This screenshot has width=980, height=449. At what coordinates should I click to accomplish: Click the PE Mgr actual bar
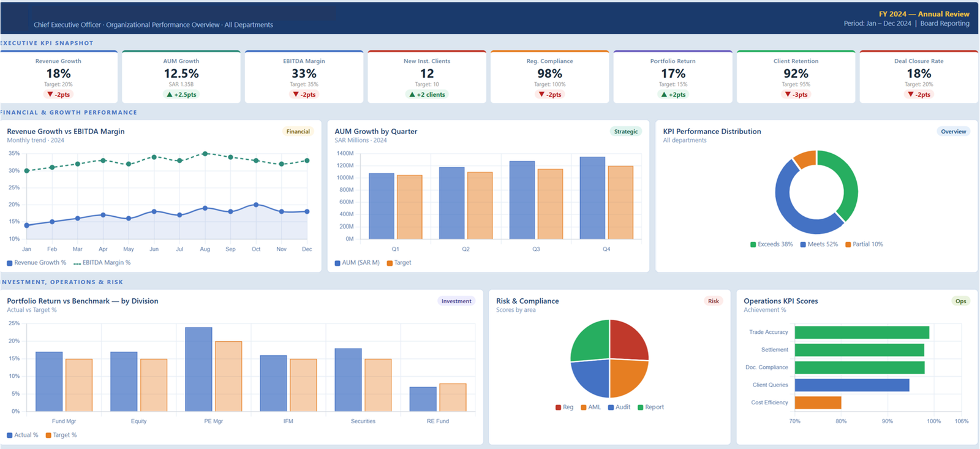tap(198, 369)
